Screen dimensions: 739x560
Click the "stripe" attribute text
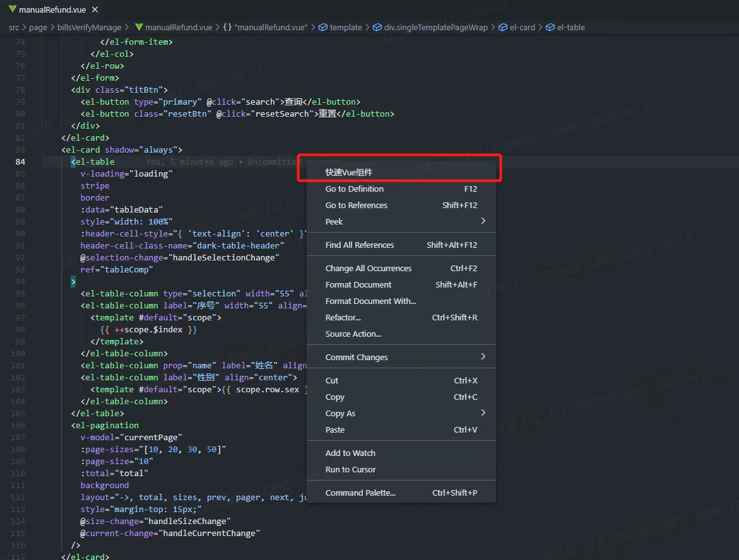click(95, 185)
